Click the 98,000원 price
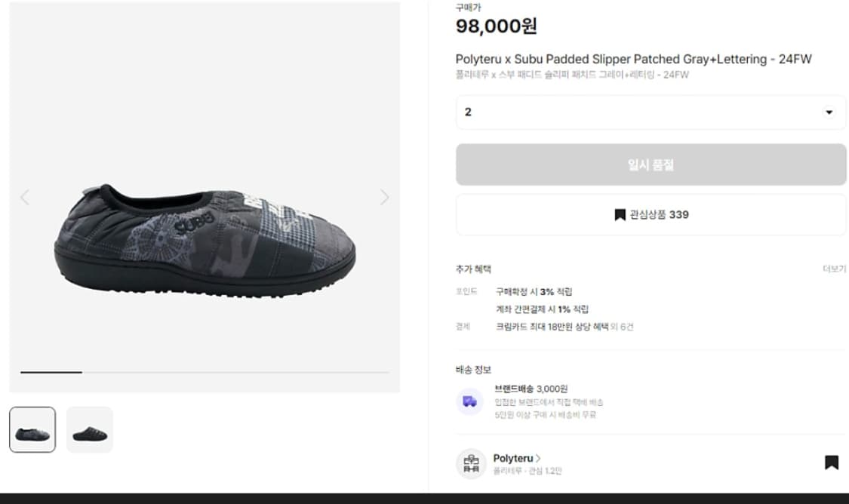This screenshot has height=504, width=849. 496,26
